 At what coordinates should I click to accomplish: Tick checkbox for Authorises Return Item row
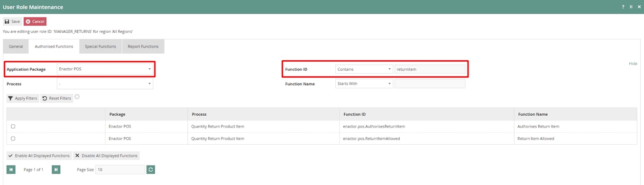pos(13,127)
